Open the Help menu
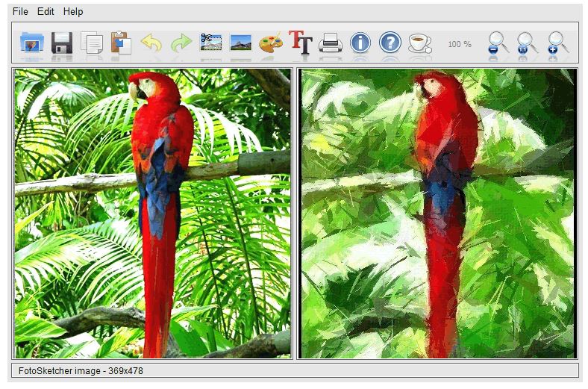Viewport: 588px width, 389px height. 73,12
